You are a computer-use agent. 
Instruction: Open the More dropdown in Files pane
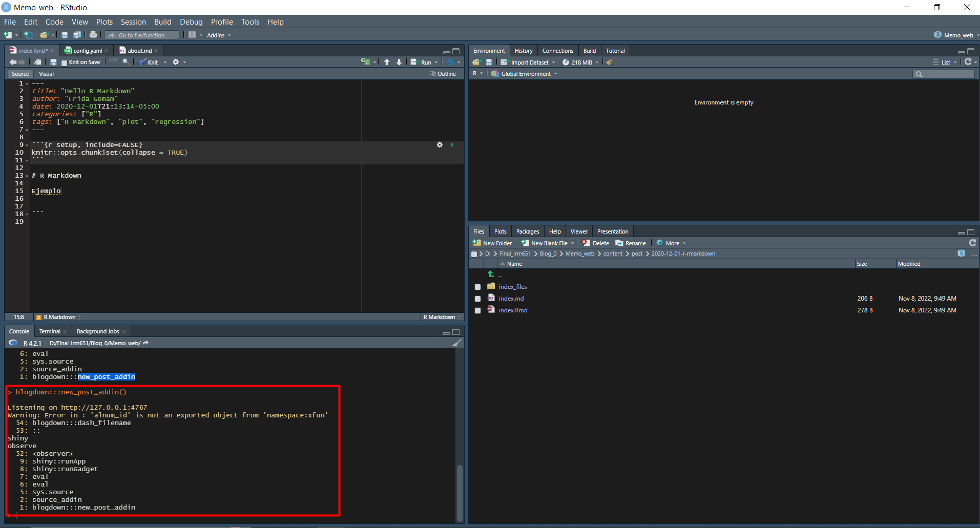671,243
